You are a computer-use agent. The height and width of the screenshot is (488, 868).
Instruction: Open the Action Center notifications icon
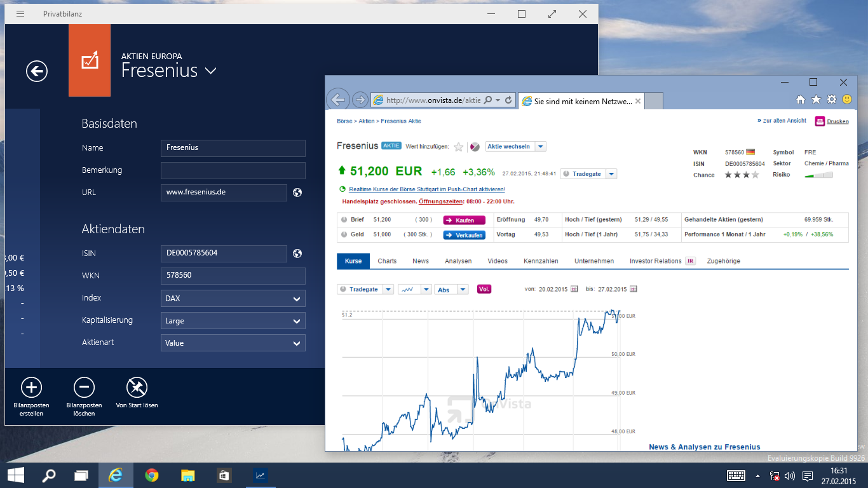pos(808,475)
